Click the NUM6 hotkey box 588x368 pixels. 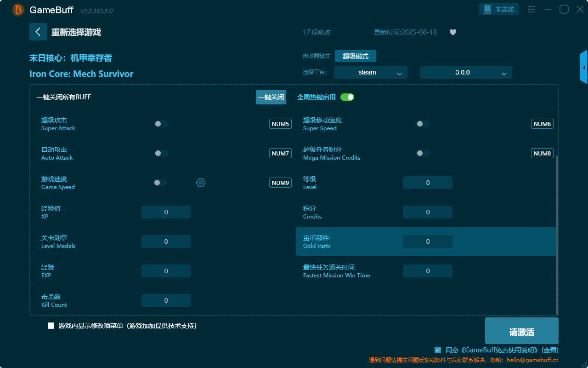click(x=542, y=124)
